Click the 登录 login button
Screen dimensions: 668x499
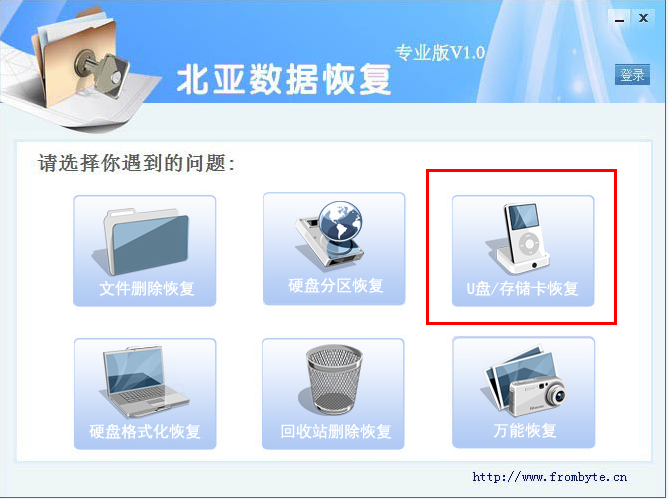(x=632, y=75)
